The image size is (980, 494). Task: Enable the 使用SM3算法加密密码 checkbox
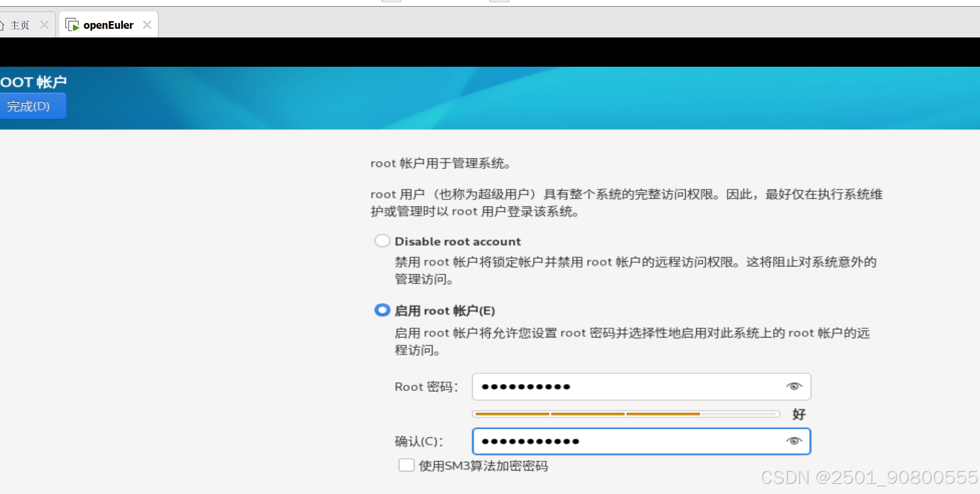[x=406, y=465]
